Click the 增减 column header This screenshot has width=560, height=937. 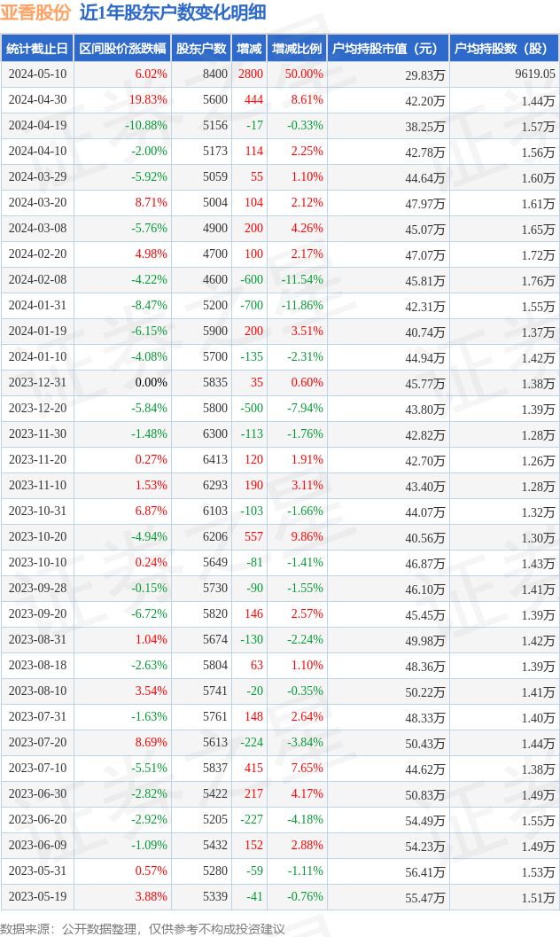[250, 49]
